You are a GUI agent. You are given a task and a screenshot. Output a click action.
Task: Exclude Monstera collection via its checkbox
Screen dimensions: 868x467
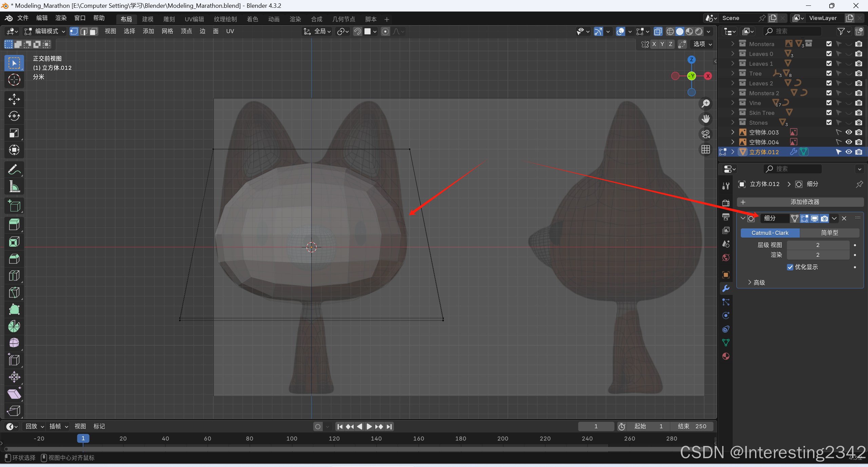829,44
